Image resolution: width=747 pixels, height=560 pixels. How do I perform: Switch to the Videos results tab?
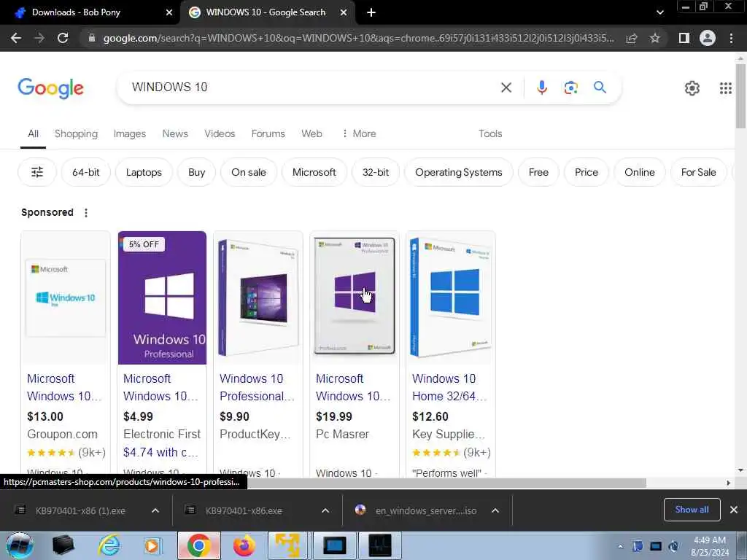[x=220, y=134]
